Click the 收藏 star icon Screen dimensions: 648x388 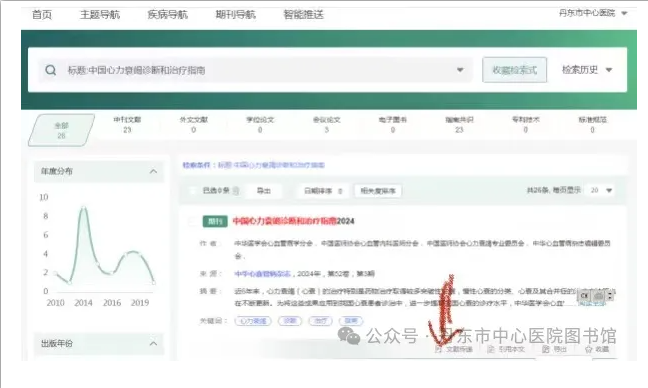point(588,349)
